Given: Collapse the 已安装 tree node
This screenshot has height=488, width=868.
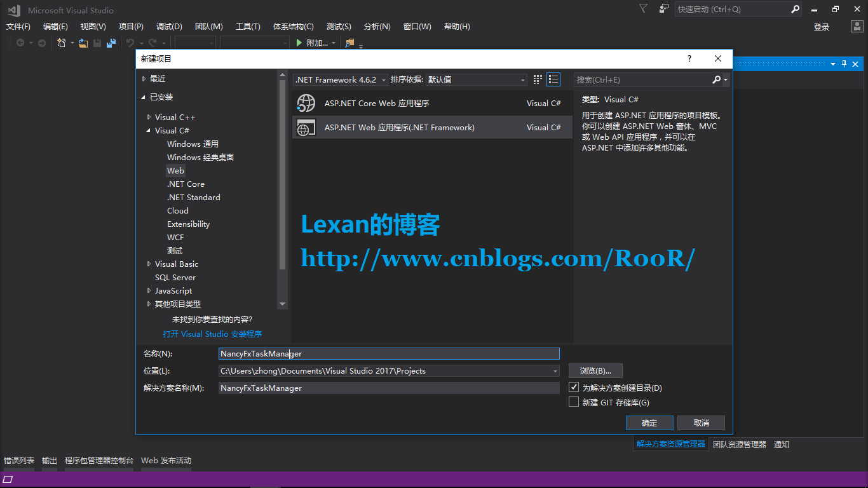Looking at the screenshot, I should click(x=144, y=97).
